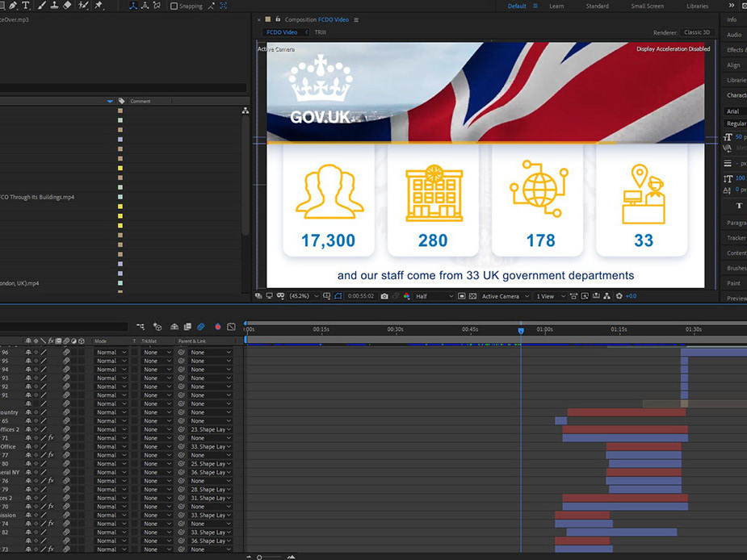Open the Align panel
This screenshot has height=560, width=747.
[x=733, y=65]
